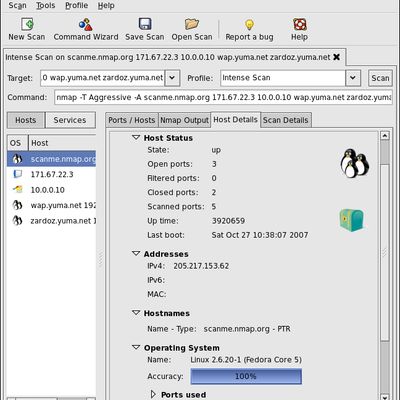Open the Tools menu
The width and height of the screenshot is (400, 400).
[46, 6]
